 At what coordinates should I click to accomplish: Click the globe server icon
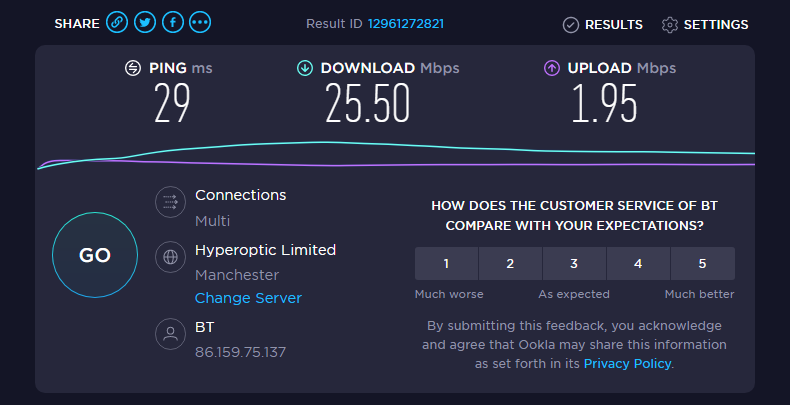coord(171,257)
